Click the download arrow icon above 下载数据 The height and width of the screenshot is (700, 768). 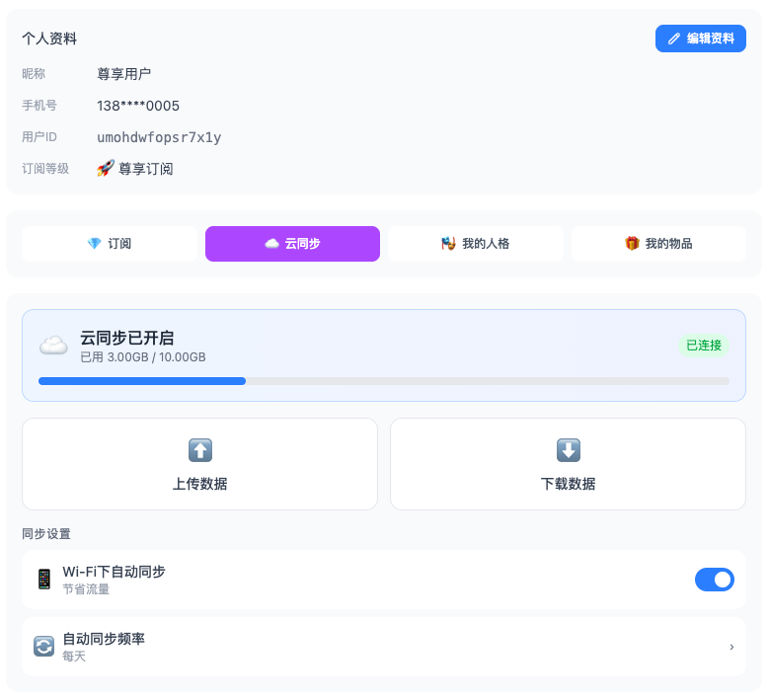point(569,450)
